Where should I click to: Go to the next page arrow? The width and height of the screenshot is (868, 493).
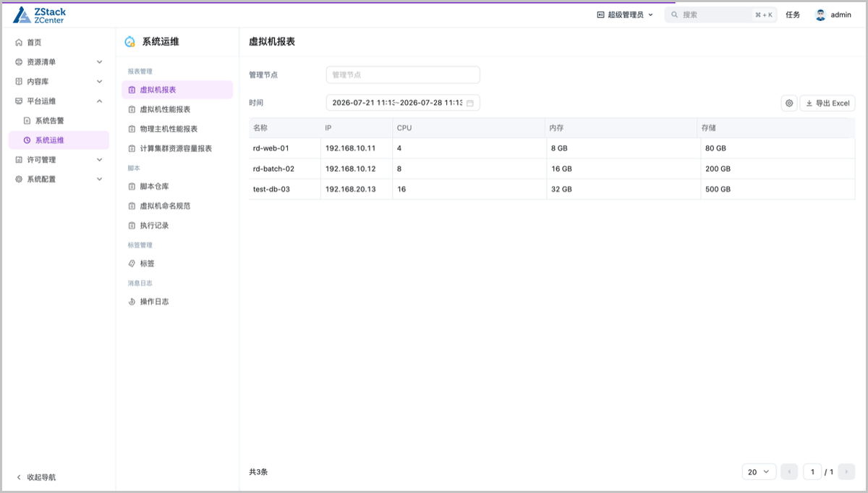(847, 472)
